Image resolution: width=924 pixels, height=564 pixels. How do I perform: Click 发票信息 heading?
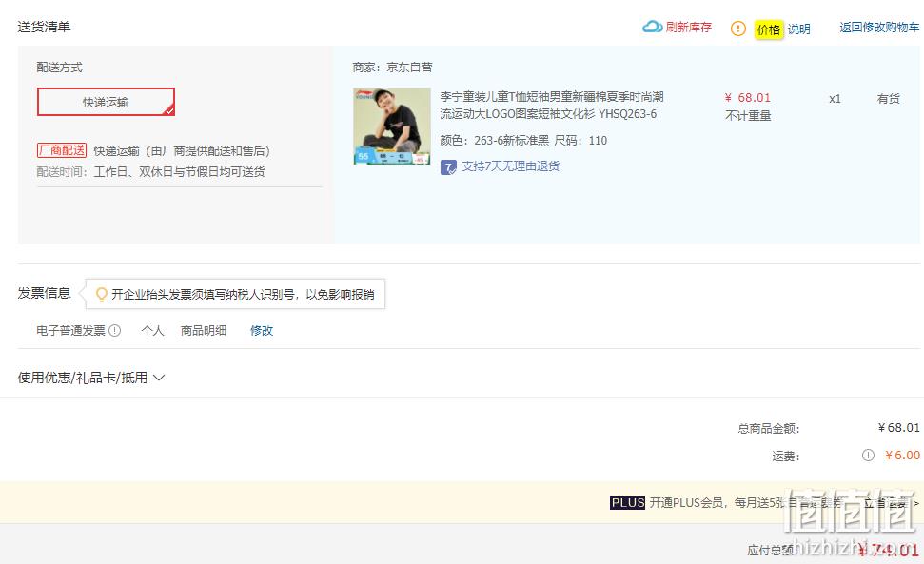(44, 293)
